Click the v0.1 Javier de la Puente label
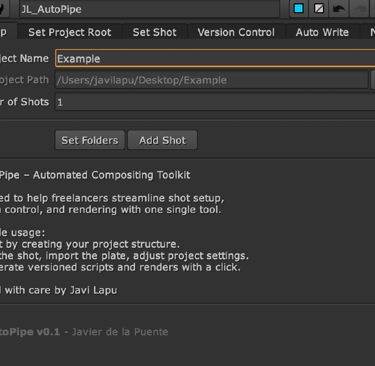The width and height of the screenshot is (375, 366). tap(84, 332)
